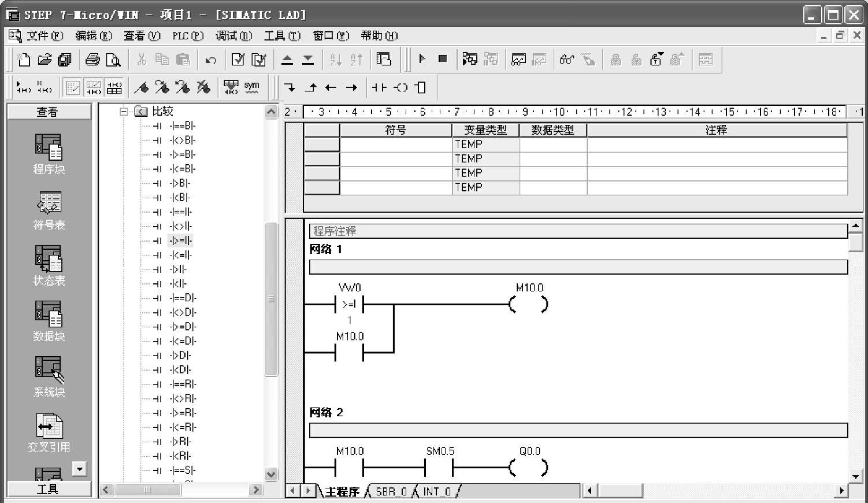Open the 编辑(E) menu

coord(94,36)
